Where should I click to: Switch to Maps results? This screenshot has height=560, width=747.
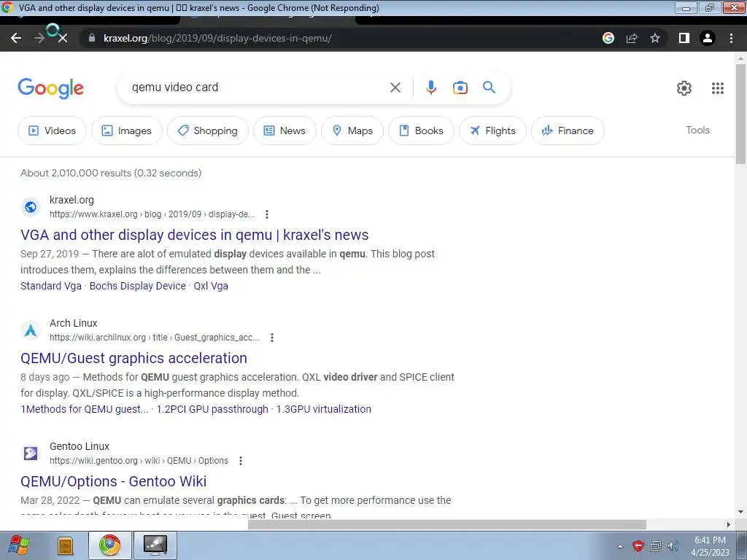(352, 131)
